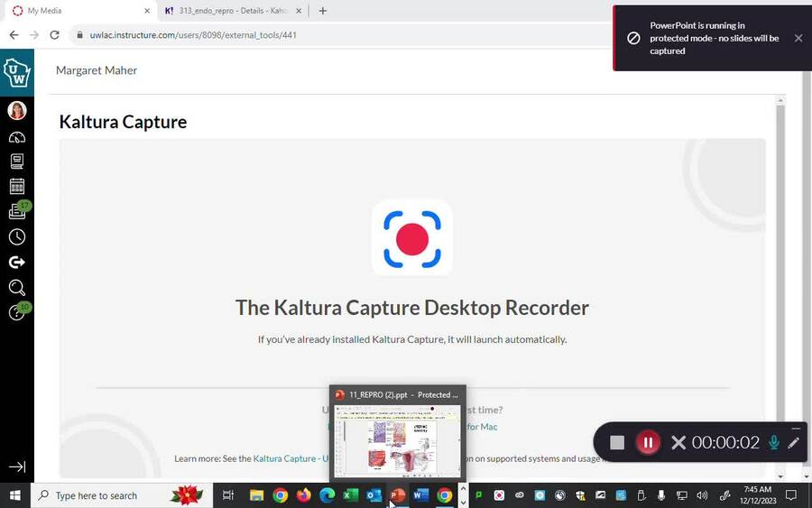Click Margaret Maher user name heading
812x508 pixels.
(97, 70)
